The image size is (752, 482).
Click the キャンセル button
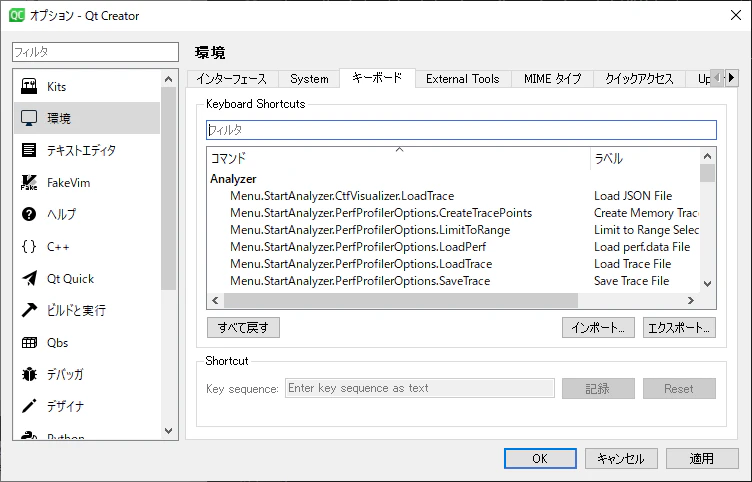click(x=621, y=458)
